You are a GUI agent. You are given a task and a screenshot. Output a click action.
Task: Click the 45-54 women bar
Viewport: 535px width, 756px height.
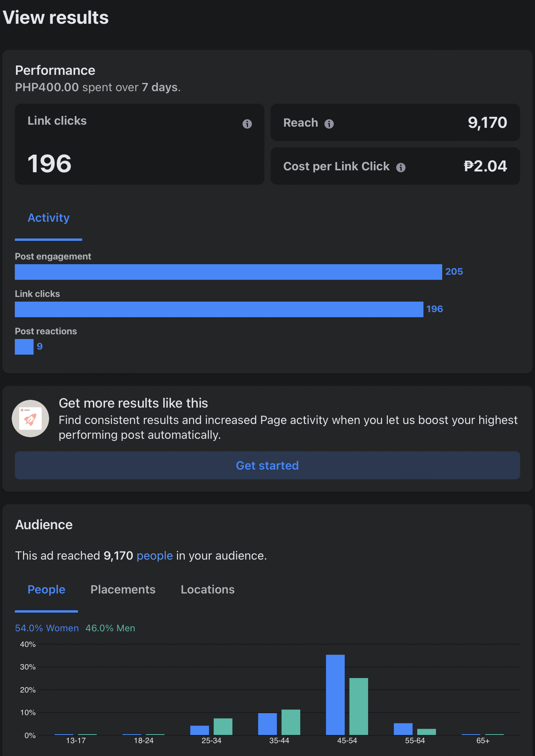tap(335, 695)
